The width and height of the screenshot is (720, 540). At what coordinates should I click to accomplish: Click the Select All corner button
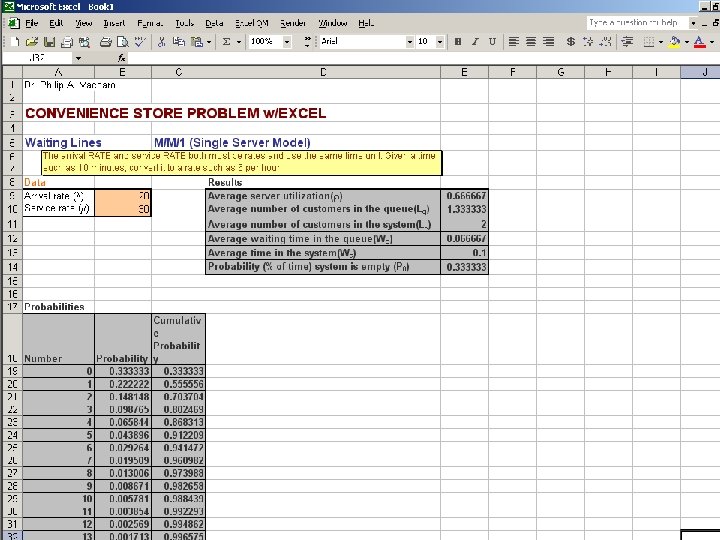(x=12, y=72)
